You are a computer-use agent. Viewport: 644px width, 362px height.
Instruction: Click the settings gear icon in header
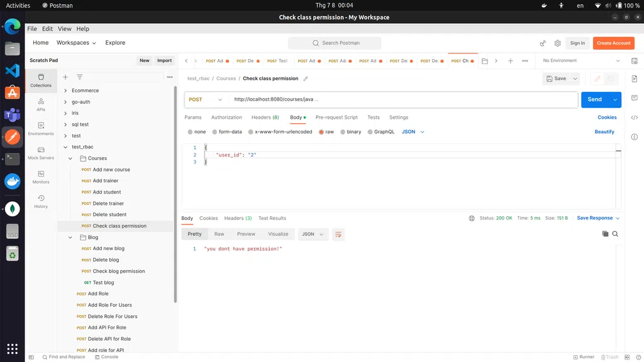point(557,43)
